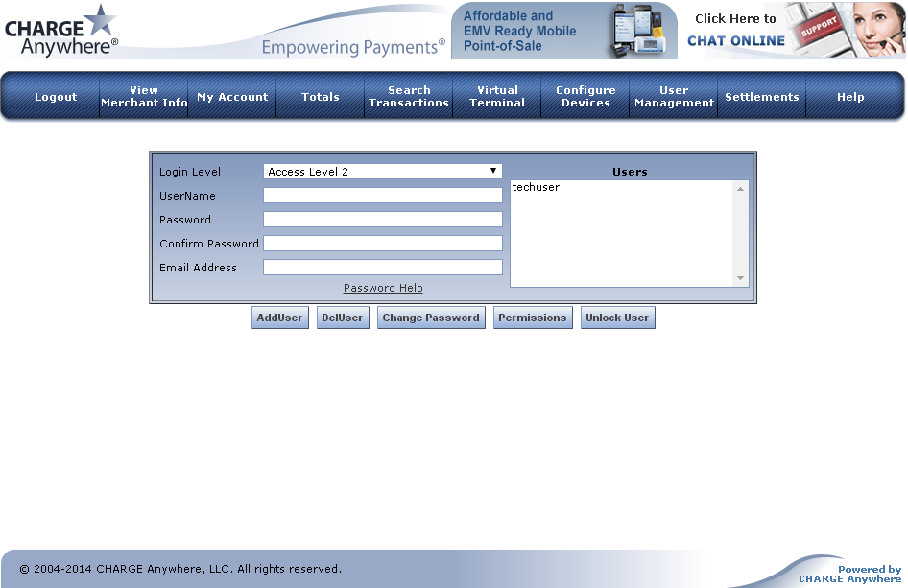Expand the Login Level dropdown
The image size is (908, 588).
(x=382, y=172)
